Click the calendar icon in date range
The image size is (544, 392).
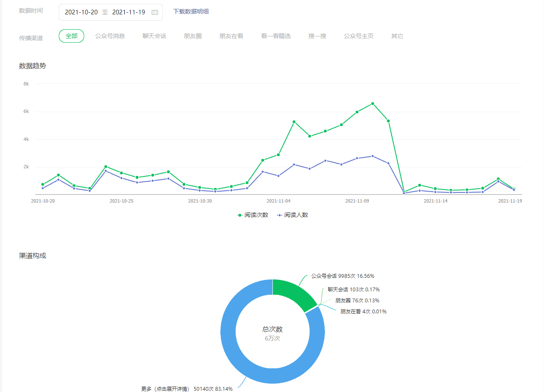pyautogui.click(x=155, y=12)
